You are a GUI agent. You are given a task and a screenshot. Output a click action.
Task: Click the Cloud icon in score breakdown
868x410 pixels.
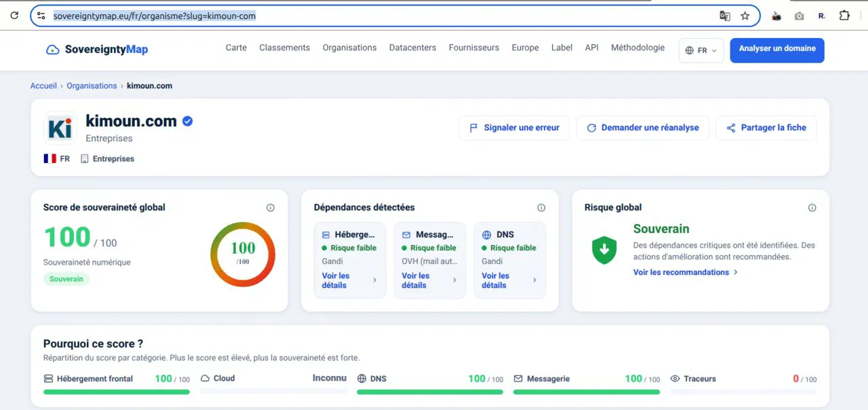(x=205, y=379)
